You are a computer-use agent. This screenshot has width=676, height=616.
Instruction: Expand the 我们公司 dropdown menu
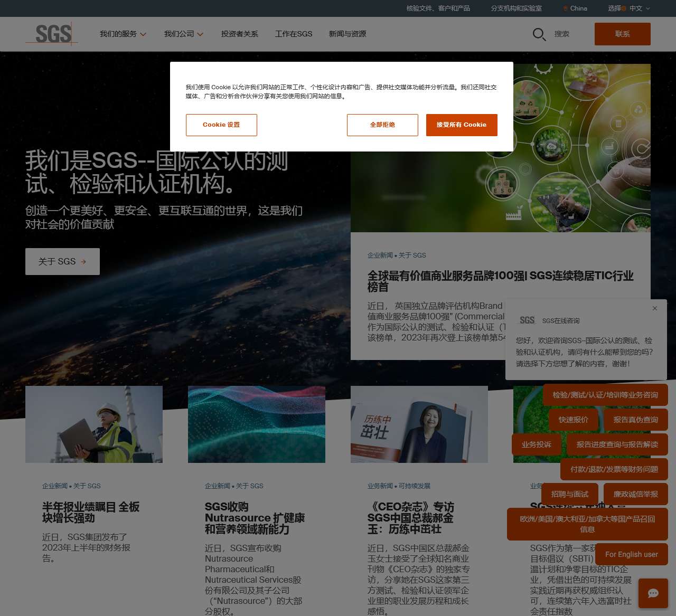coord(183,34)
